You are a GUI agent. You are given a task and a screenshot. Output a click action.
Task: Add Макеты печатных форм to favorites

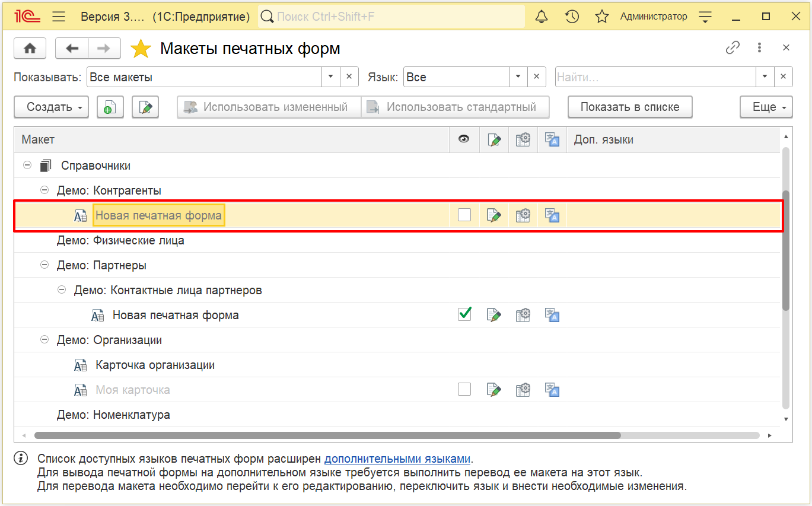click(x=141, y=49)
